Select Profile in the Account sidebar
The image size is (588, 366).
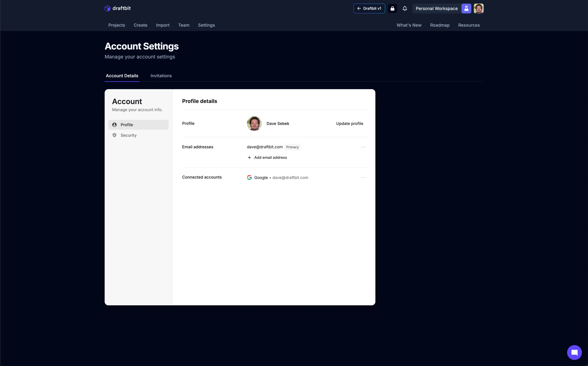point(127,125)
